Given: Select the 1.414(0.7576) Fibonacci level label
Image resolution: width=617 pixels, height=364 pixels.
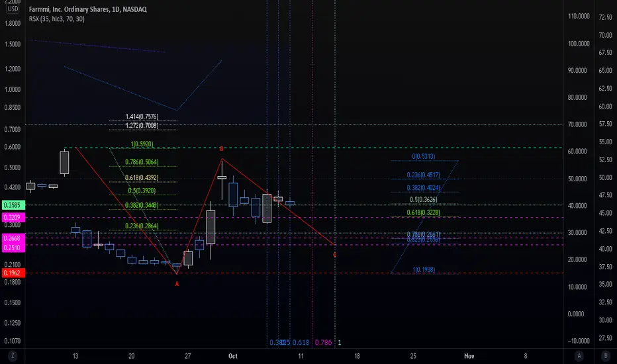Looking at the screenshot, I should 142,116.
